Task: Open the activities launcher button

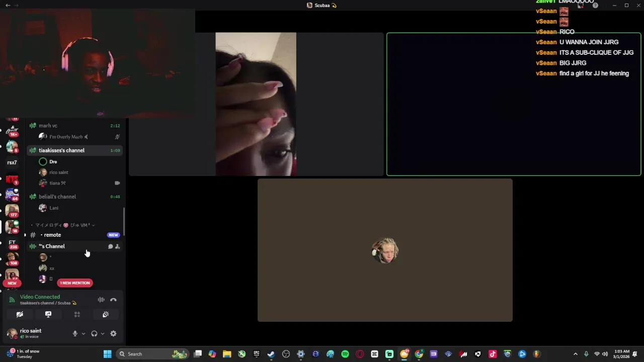Action: coord(77,314)
